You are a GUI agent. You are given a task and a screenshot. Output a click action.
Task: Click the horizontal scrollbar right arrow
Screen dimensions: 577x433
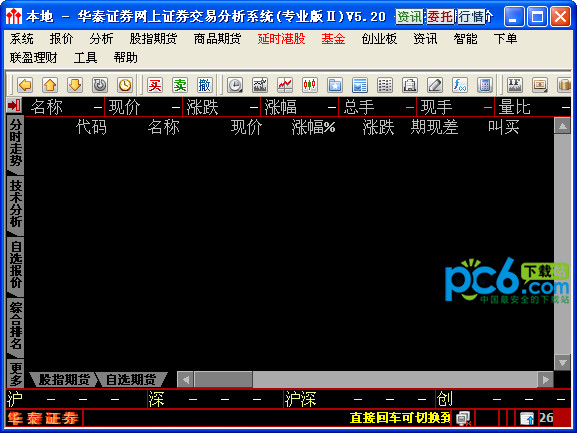pos(545,380)
